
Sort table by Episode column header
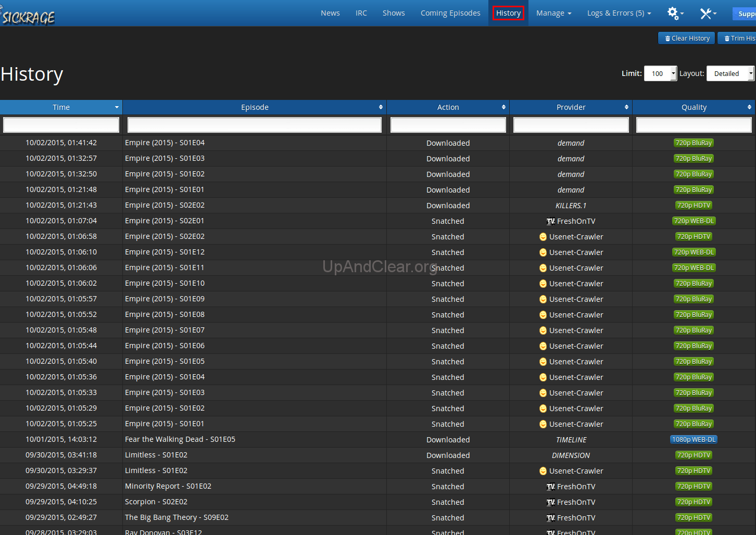click(255, 107)
